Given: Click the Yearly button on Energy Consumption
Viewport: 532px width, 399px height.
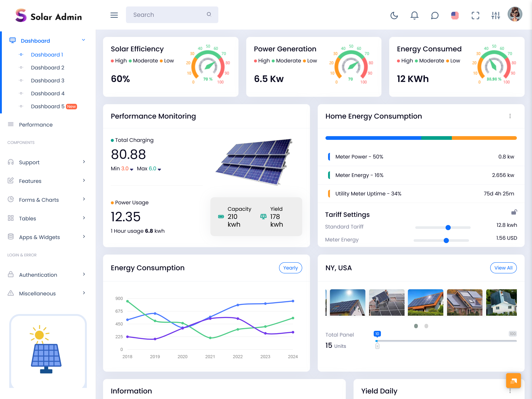Looking at the screenshot, I should (x=290, y=268).
